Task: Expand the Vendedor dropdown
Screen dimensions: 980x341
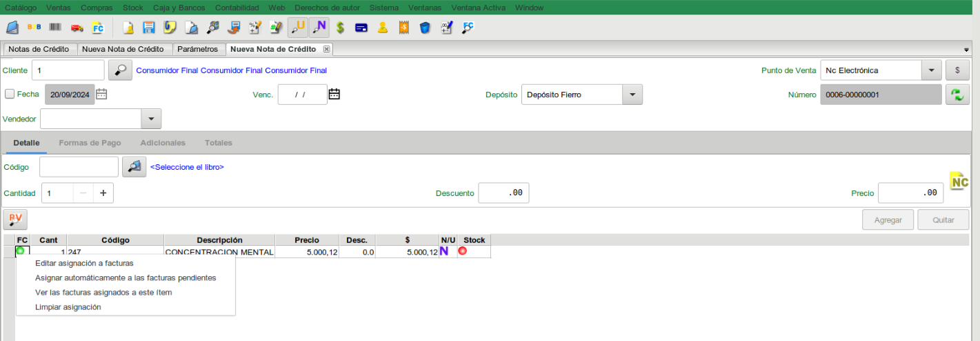Action: 151,119
